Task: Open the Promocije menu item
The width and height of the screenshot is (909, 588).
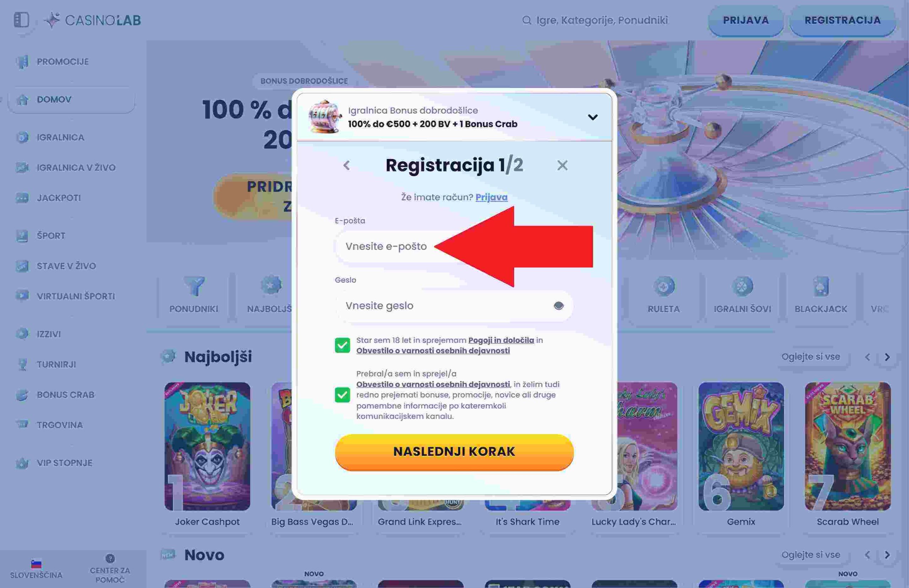Action: coord(62,61)
